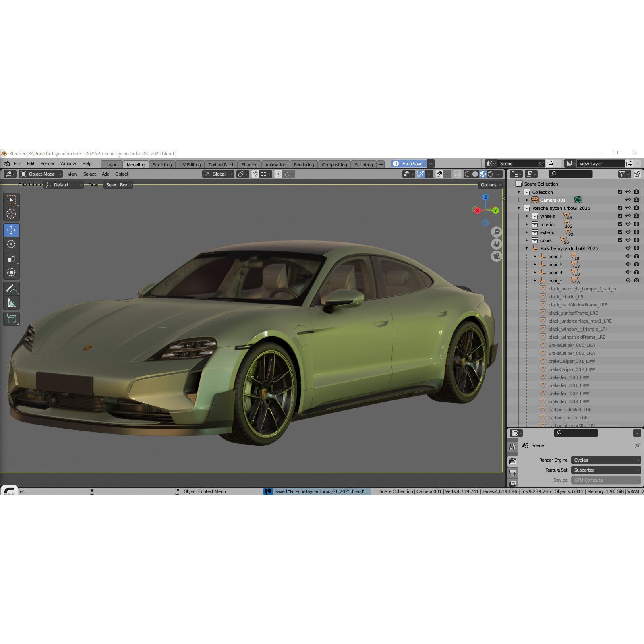The height and width of the screenshot is (644, 644).
Task: Select the Annotate tool
Action: point(11,288)
